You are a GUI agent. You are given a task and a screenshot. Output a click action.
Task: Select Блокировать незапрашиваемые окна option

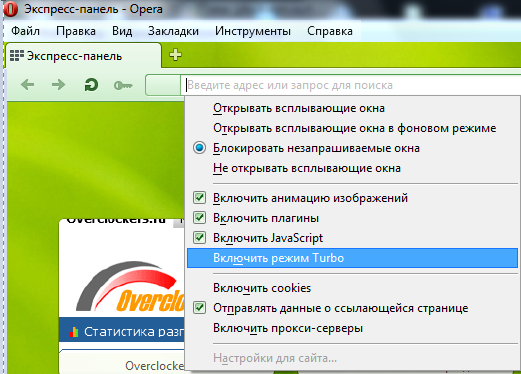tap(352, 148)
